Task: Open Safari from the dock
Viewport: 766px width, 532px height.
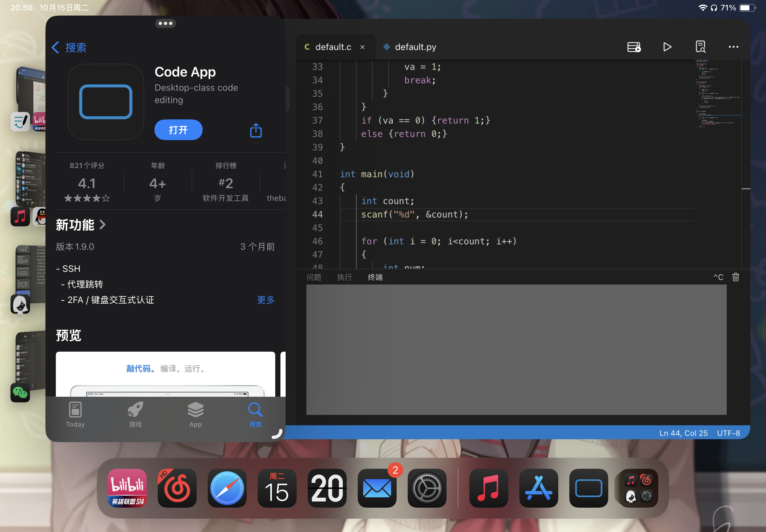Action: [x=227, y=488]
